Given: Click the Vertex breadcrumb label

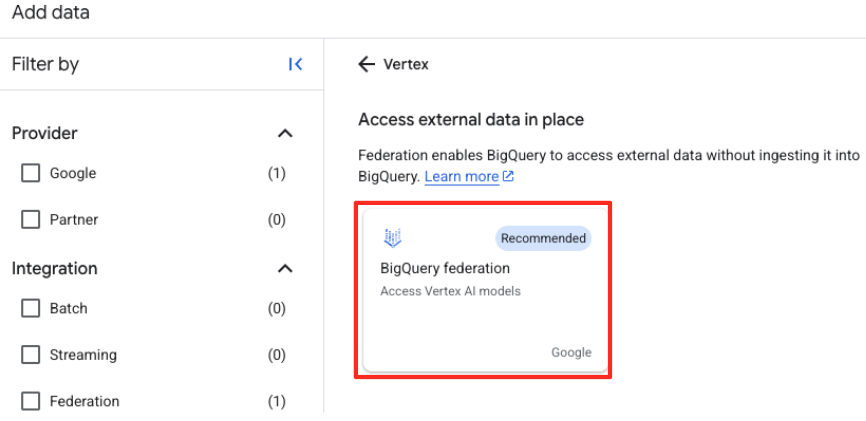Looking at the screenshot, I should pyautogui.click(x=406, y=64).
